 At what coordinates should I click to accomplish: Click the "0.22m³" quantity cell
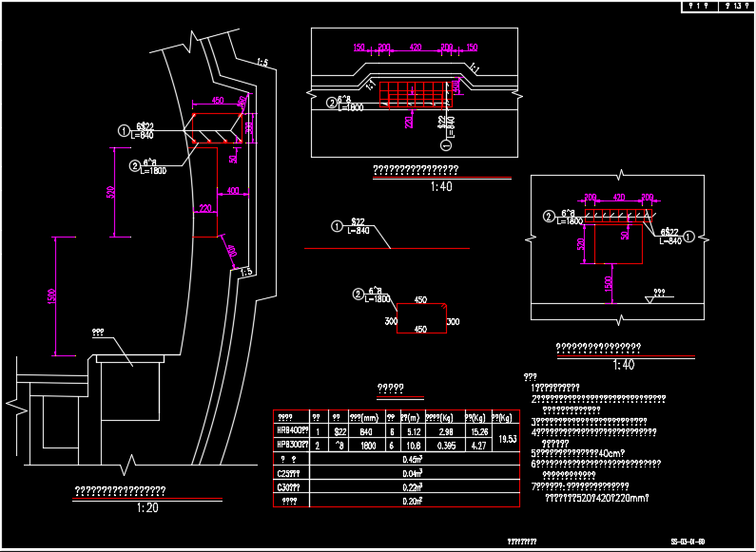[x=413, y=487]
